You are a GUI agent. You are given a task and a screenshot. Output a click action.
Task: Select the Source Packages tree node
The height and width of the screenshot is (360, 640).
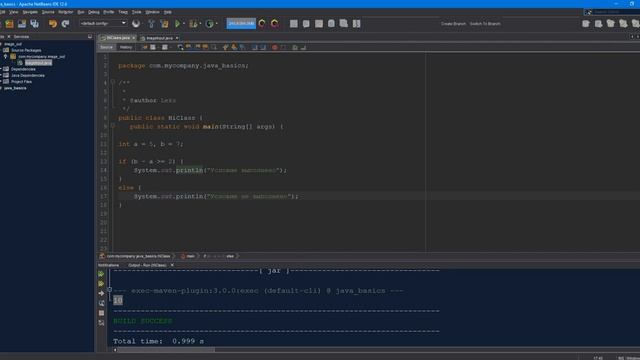pyautogui.click(x=26, y=50)
